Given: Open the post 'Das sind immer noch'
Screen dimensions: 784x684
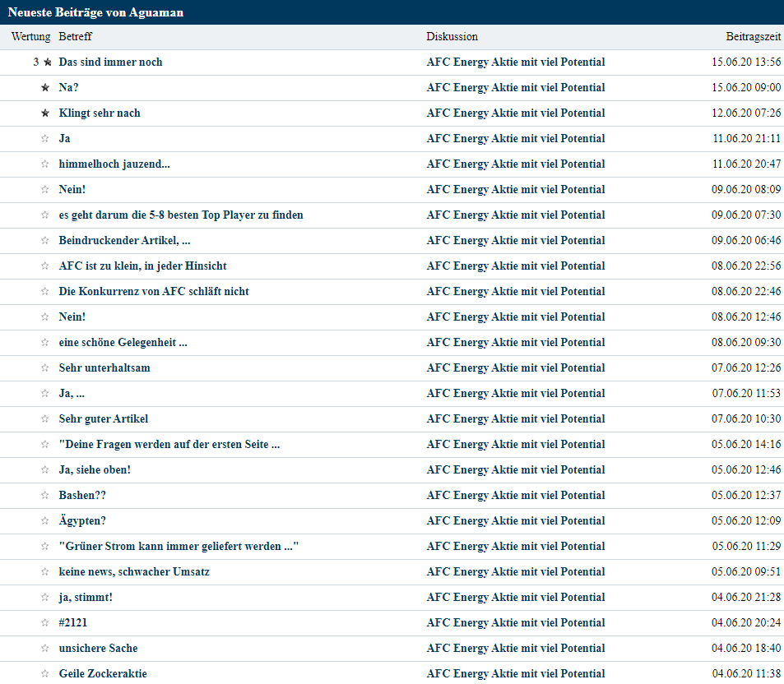Looking at the screenshot, I should pos(110,62).
